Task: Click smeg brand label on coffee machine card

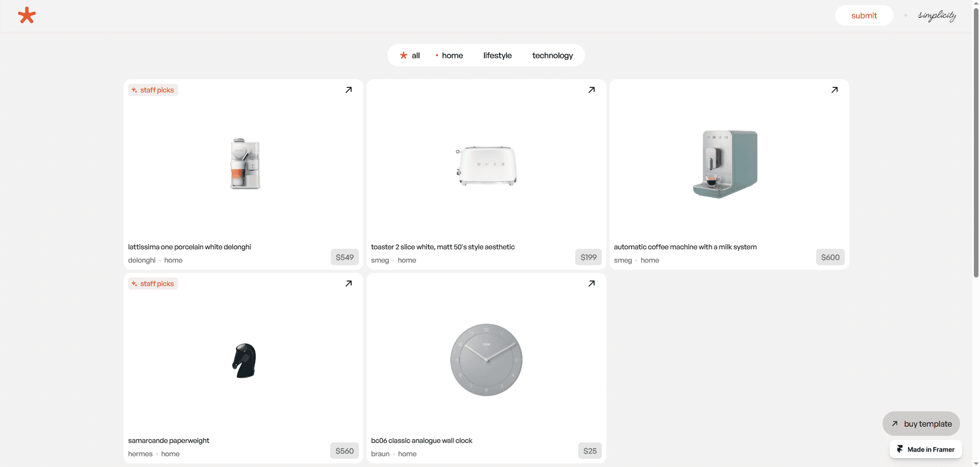Action: [623, 260]
